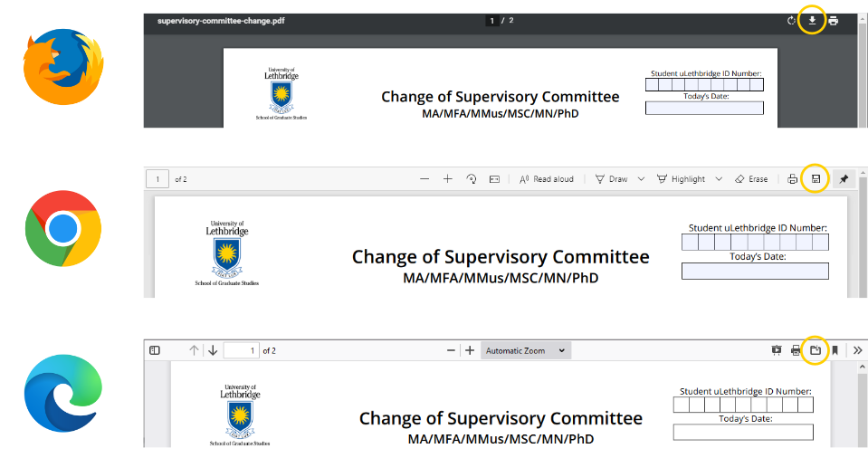This screenshot has height=458, width=868.
Task: Click Today's Date field in the dark-toolbar viewer
Action: point(704,108)
